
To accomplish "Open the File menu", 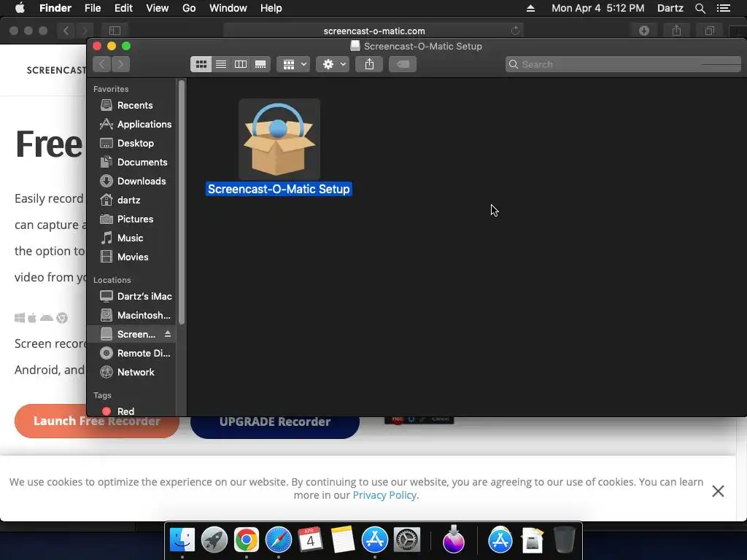I will click(93, 8).
